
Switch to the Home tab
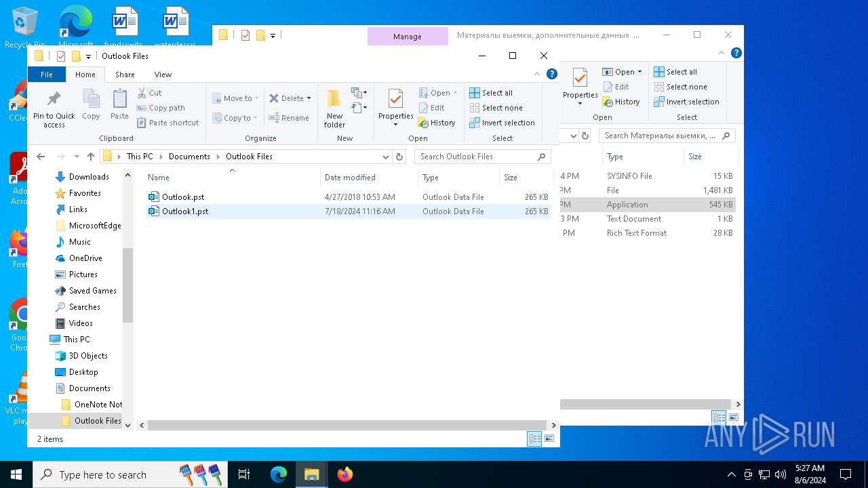pyautogui.click(x=85, y=75)
